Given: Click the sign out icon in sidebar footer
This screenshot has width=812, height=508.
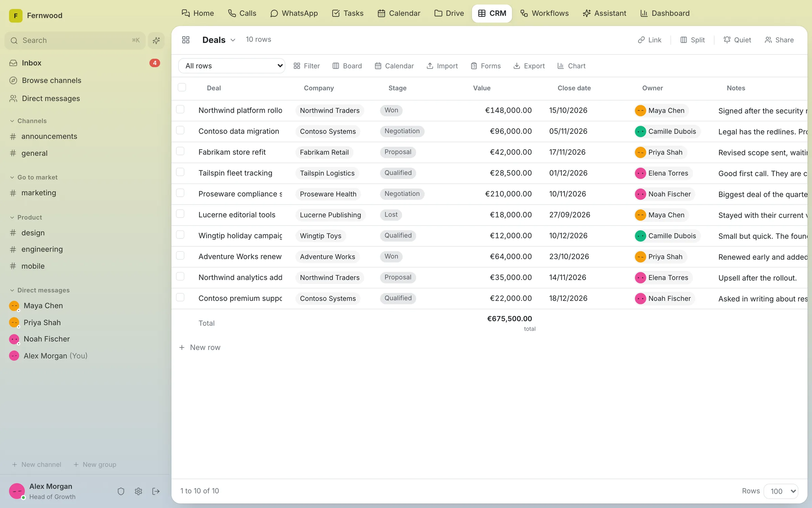Looking at the screenshot, I should click(156, 491).
